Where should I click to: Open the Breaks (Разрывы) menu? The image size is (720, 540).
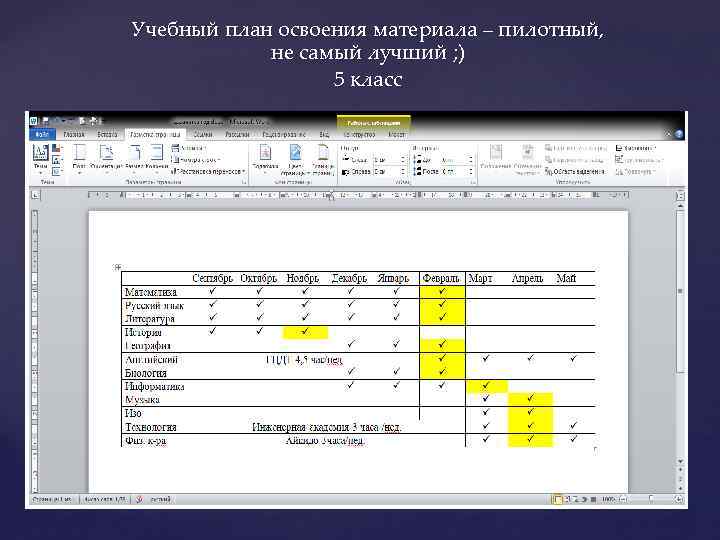point(189,148)
